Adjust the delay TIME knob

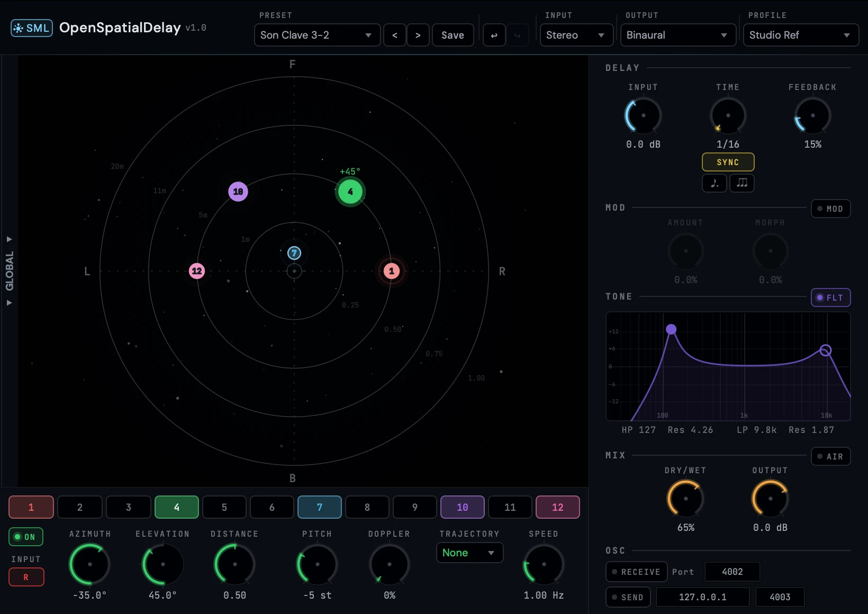(728, 115)
